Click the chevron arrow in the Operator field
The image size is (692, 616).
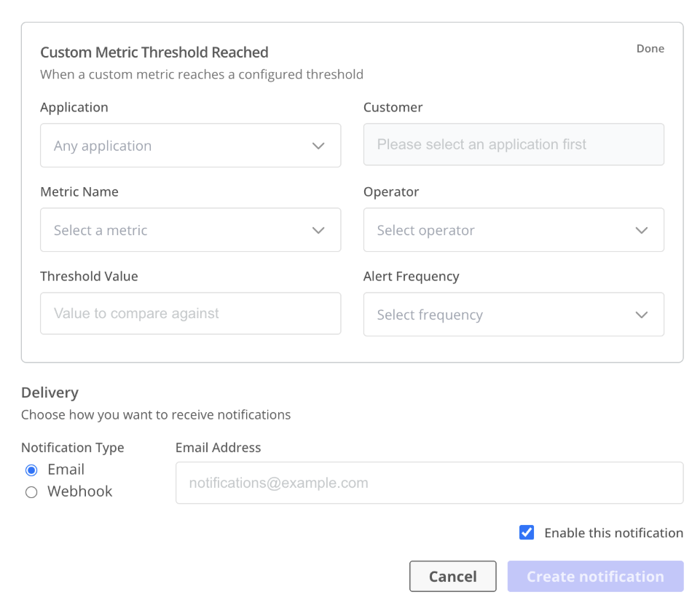pyautogui.click(x=641, y=230)
